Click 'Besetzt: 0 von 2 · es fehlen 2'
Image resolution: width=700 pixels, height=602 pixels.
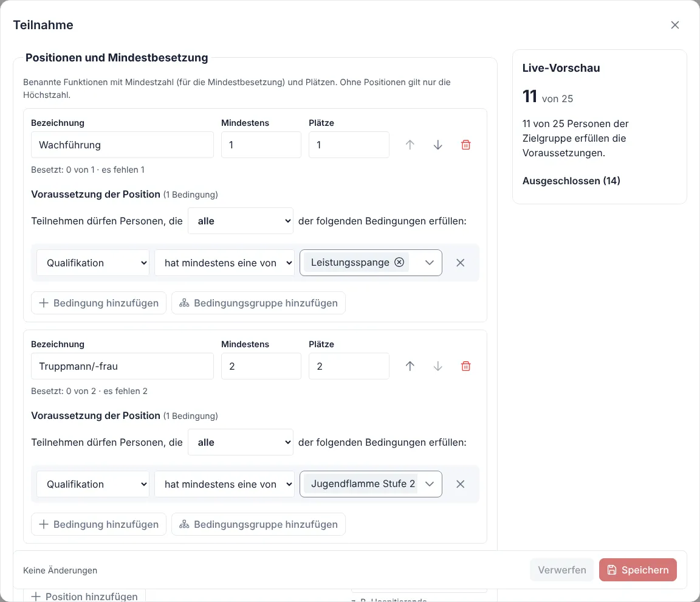point(89,391)
